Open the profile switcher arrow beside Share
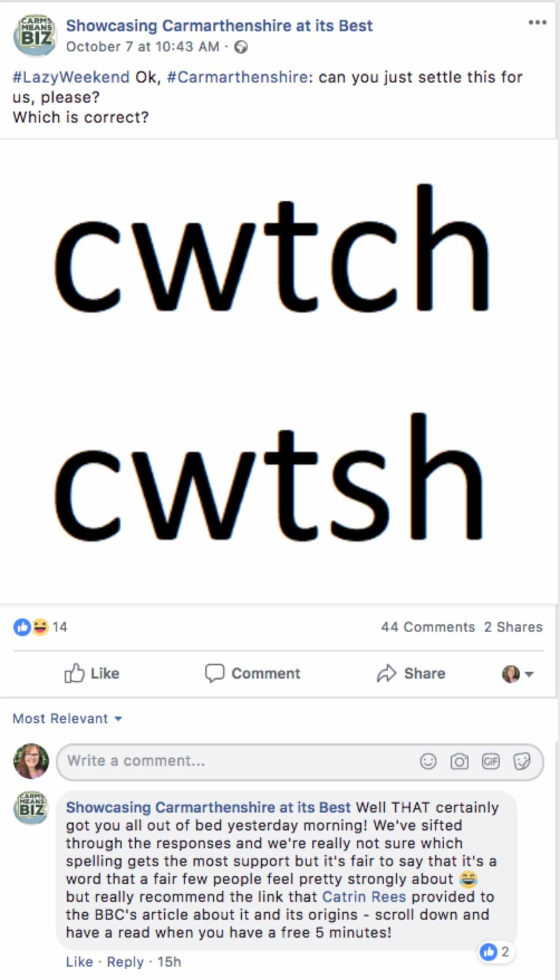Image resolution: width=560 pixels, height=980 pixels. tap(529, 674)
